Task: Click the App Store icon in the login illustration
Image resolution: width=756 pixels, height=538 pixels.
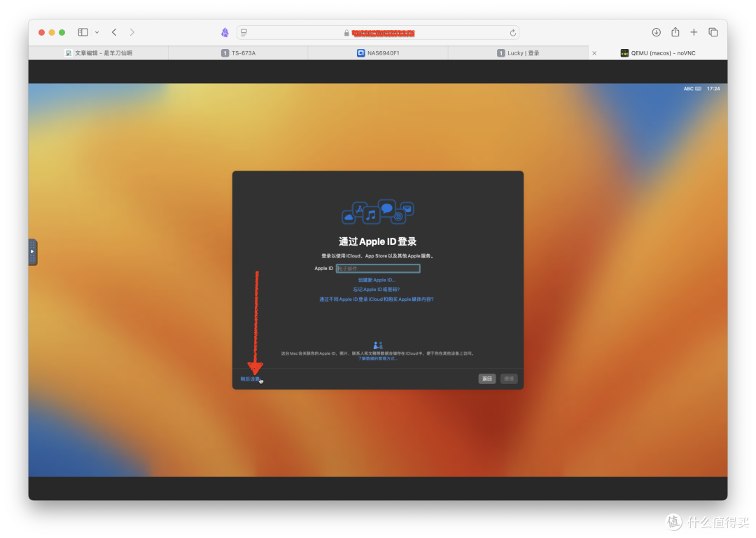Action: pyautogui.click(x=359, y=208)
